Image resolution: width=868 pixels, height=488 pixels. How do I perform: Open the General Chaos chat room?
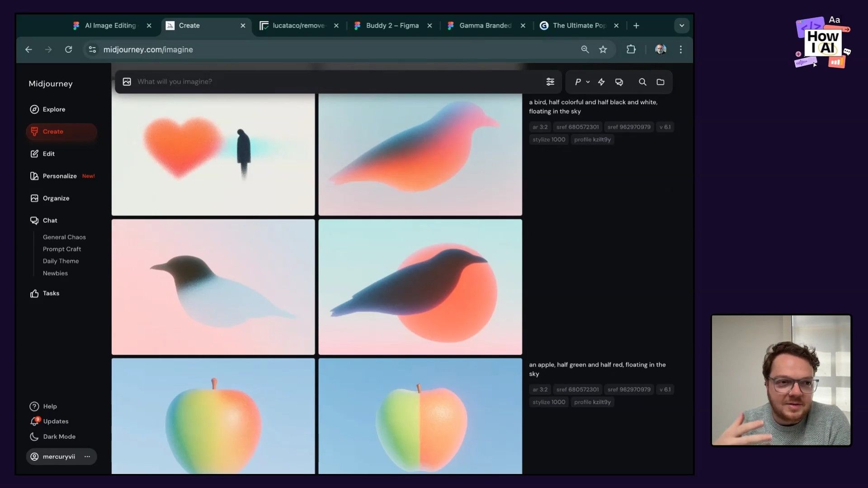click(64, 237)
